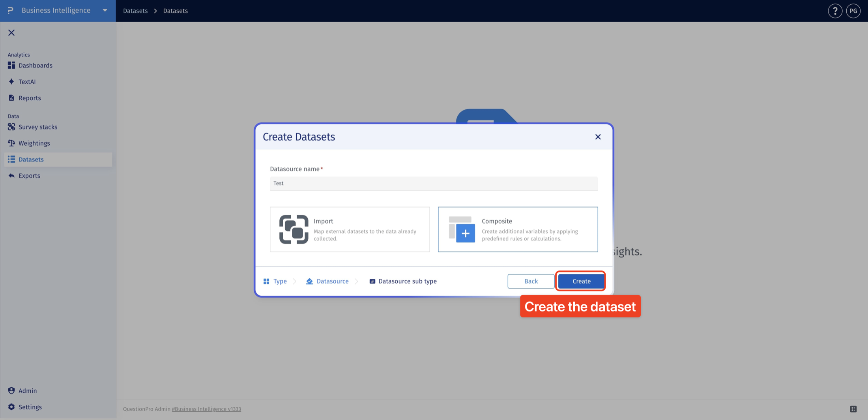Click the QuestionPro logo icon
The width and height of the screenshot is (868, 420).
tap(11, 10)
